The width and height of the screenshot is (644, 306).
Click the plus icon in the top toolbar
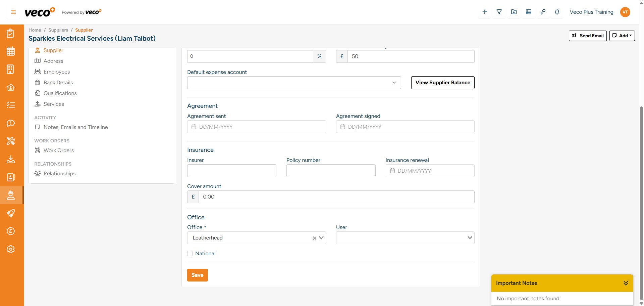click(484, 12)
